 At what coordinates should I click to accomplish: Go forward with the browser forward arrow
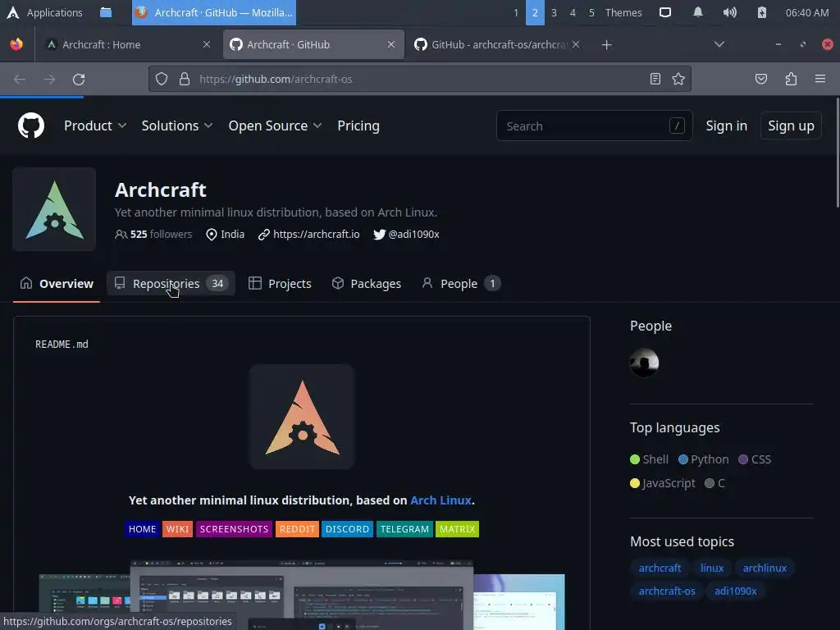(x=49, y=80)
